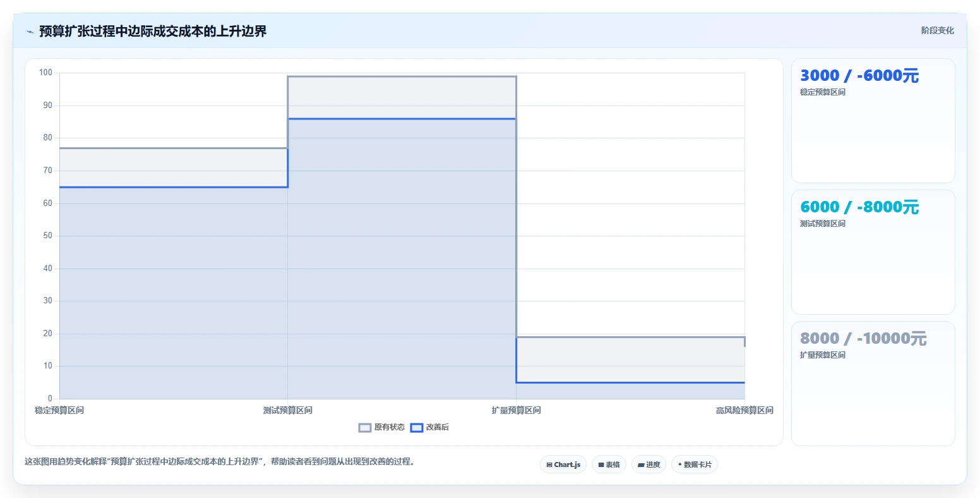Click the lightning icon beside the chart title
The width and height of the screenshot is (980, 498).
[x=30, y=32]
